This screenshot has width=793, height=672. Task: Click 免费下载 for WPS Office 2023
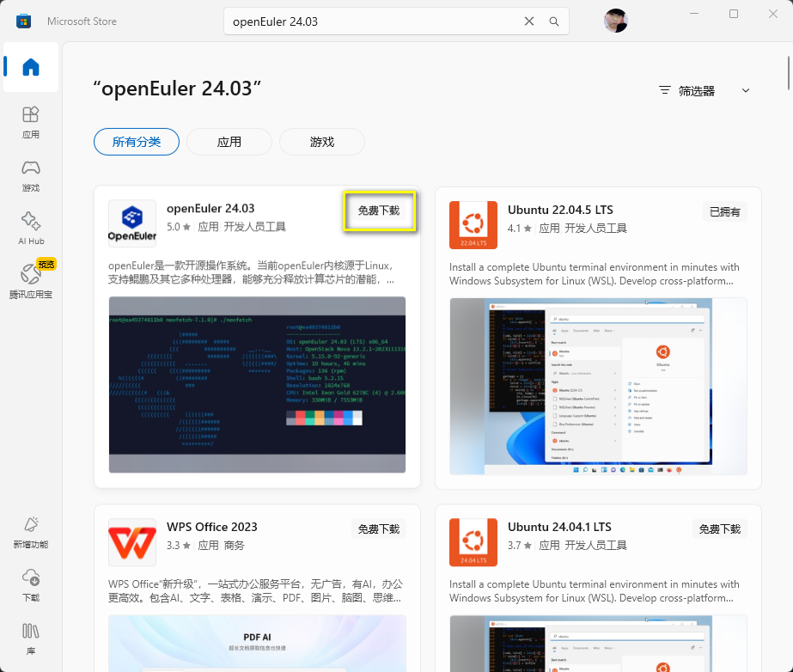[379, 529]
